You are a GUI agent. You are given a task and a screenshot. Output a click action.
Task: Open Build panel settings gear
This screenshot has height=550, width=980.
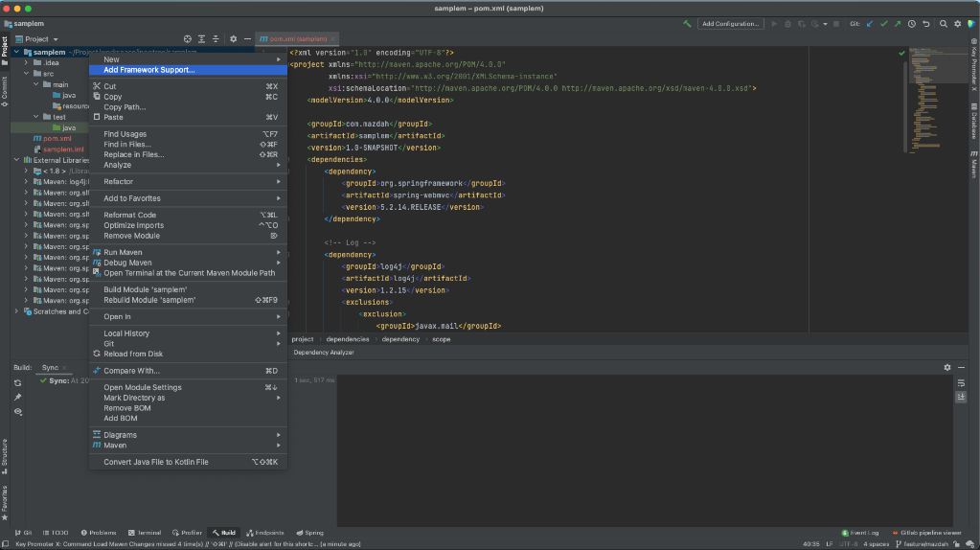click(x=946, y=368)
